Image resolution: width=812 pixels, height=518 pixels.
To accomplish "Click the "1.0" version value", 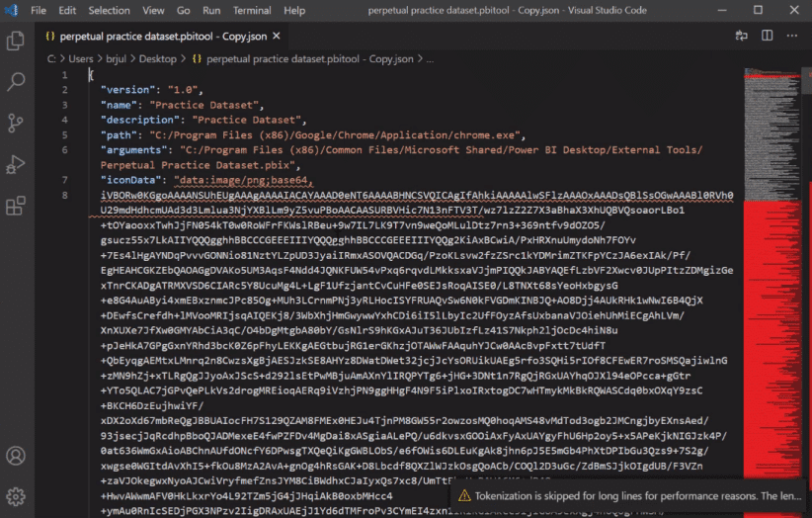I will pyautogui.click(x=183, y=90).
